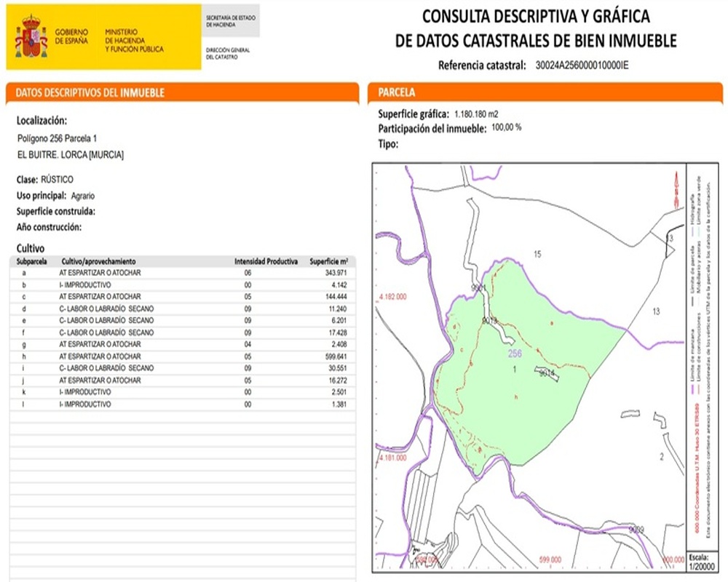Viewport: 728px width, 582px height.
Task: Select participation value "100,00 %"
Action: 507,127
